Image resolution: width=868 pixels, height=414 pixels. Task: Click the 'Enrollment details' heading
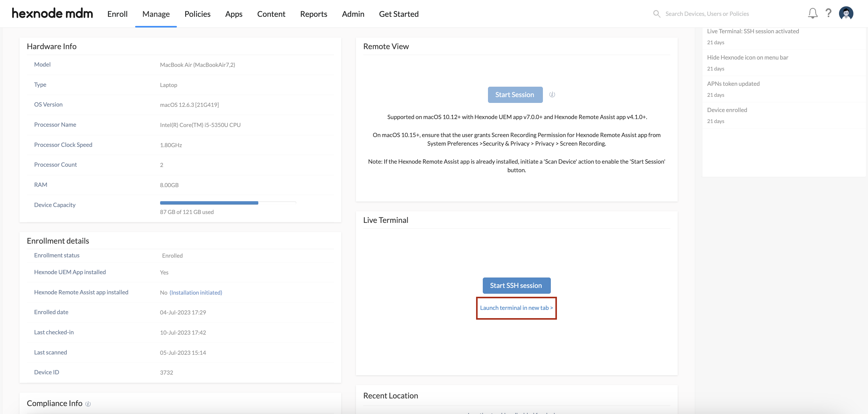coord(58,241)
